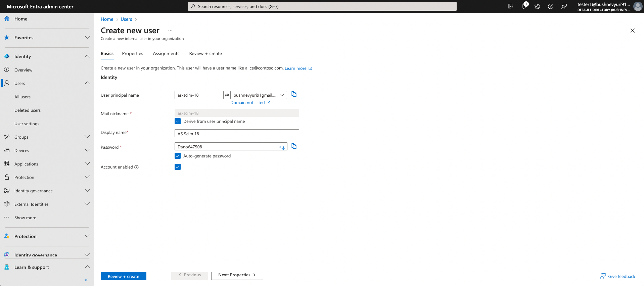
Task: Open the more options ellipsis beside the title
Action: tap(170, 31)
